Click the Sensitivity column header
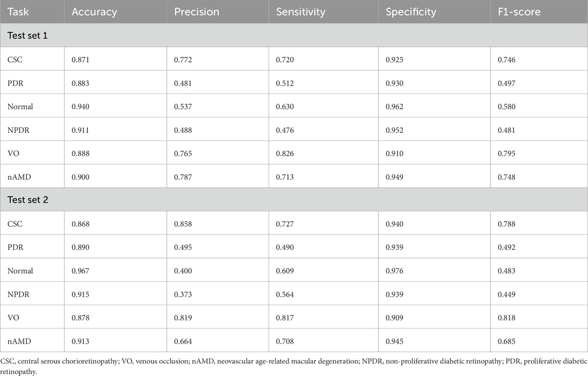The height and width of the screenshot is (376, 588). click(300, 11)
